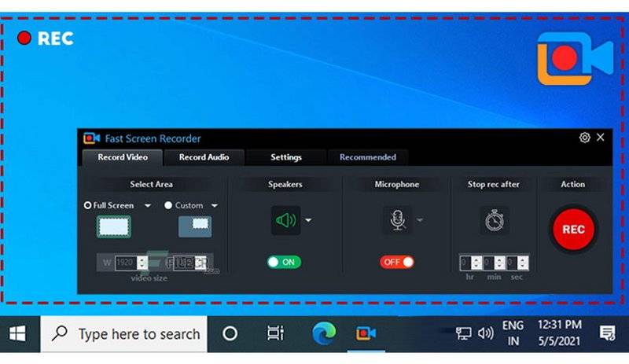629x364 pixels.
Task: Select the Full Screen radio option
Action: (x=87, y=205)
